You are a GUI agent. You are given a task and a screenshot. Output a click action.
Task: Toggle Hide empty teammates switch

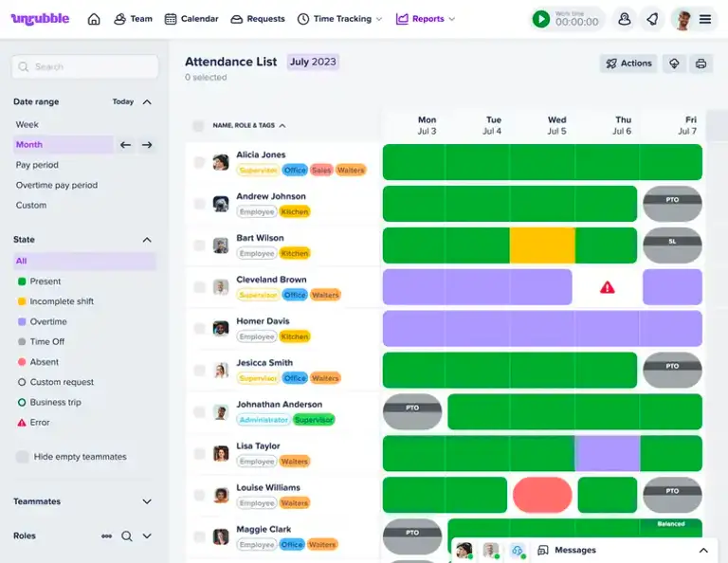click(22, 457)
